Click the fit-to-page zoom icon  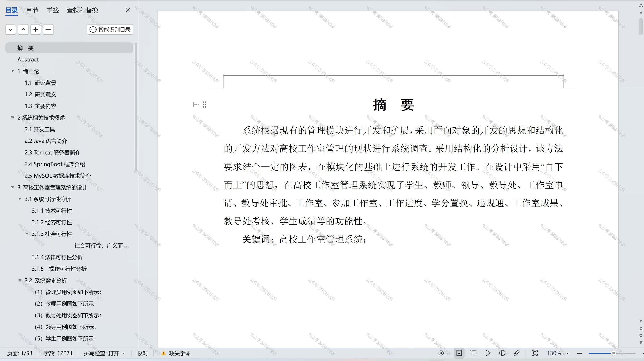[535, 353]
